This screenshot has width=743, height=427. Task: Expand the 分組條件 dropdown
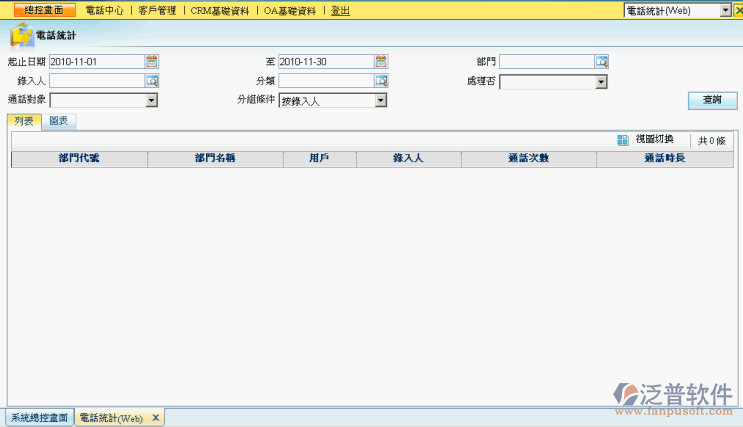click(x=381, y=100)
